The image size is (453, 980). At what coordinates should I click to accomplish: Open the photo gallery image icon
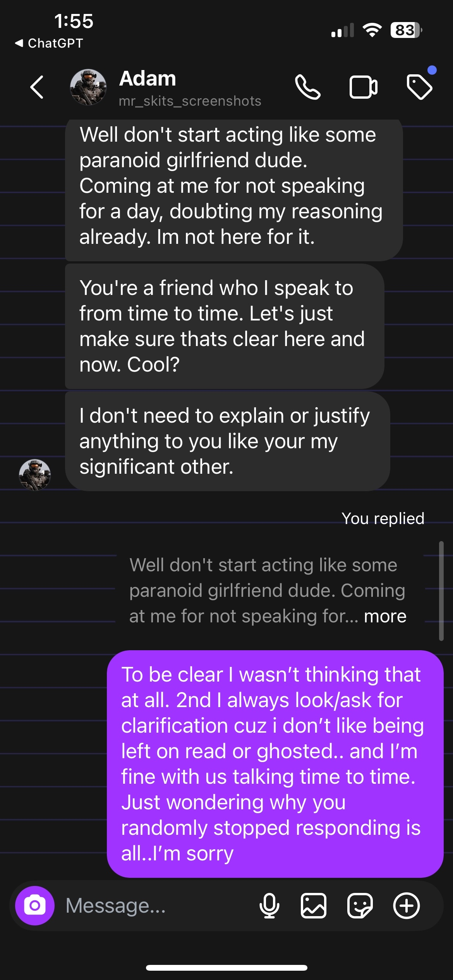(314, 906)
